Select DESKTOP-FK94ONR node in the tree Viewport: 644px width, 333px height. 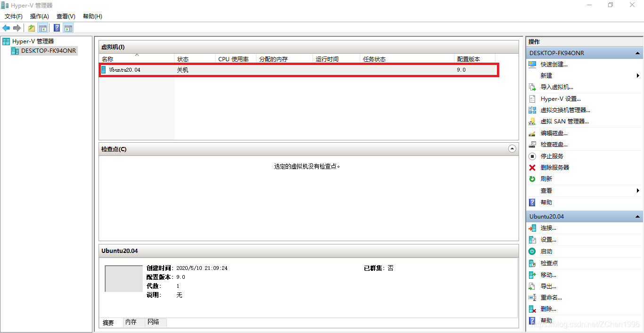pos(48,50)
